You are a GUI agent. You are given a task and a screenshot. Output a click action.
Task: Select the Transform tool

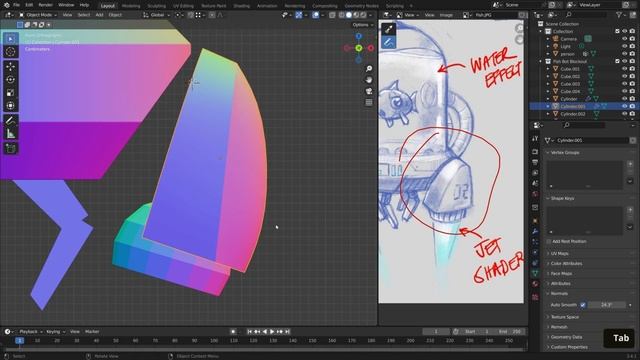point(10,106)
